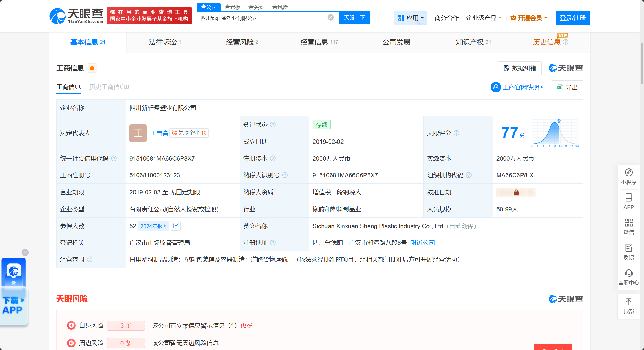The height and width of the screenshot is (350, 644).
Task: Clear the search box with X icon
Action: (331, 18)
